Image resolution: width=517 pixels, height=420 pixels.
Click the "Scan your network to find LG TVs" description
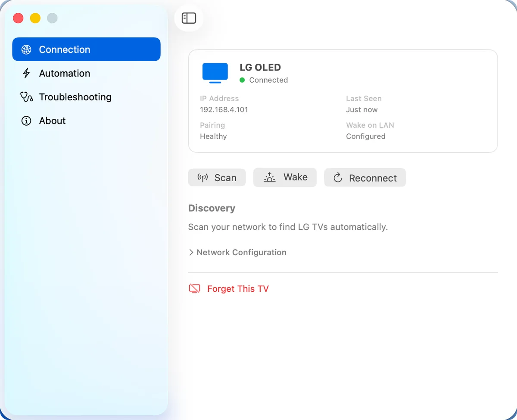coord(288,227)
